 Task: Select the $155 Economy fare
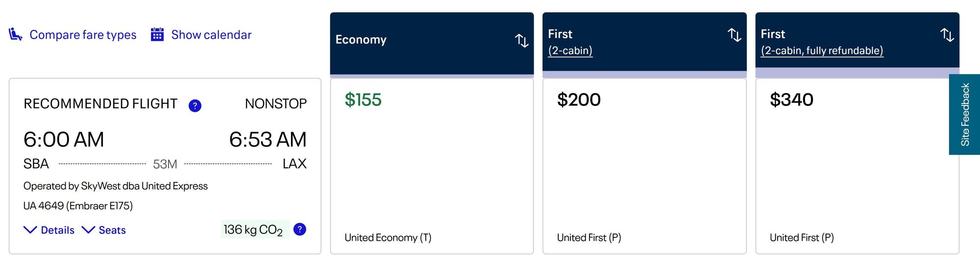tap(432, 166)
